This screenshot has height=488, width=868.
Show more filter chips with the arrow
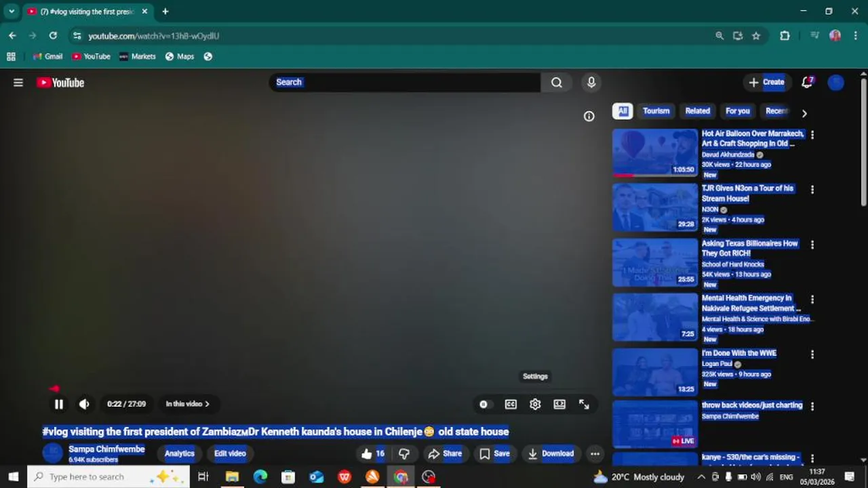point(804,113)
